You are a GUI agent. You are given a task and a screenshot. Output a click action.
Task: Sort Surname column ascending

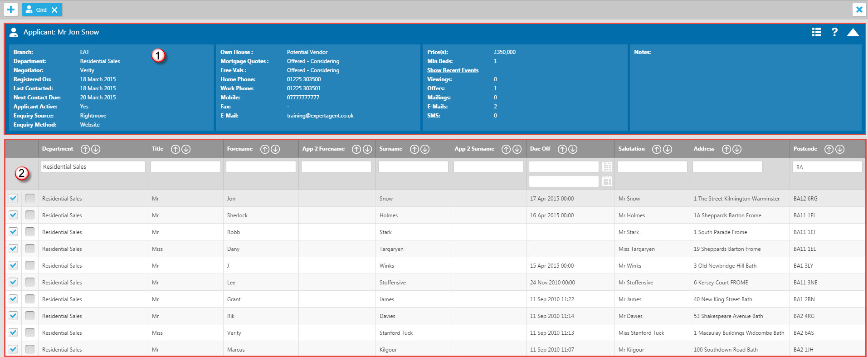pyautogui.click(x=414, y=149)
